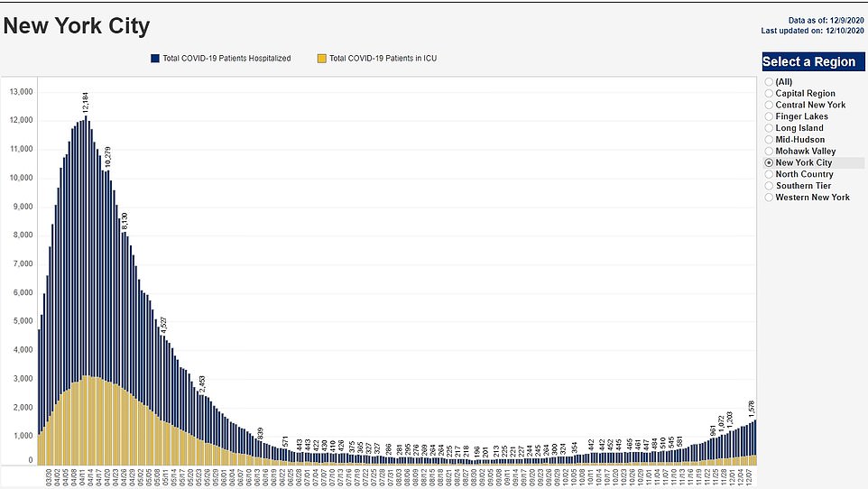Click the 'Data as of: 12/9/2020' text

[x=826, y=21]
